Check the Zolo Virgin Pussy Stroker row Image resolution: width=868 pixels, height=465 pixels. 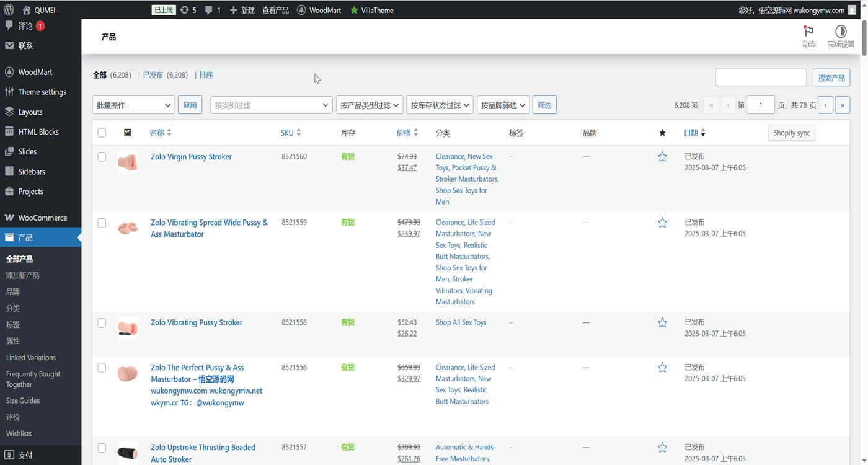pyautogui.click(x=102, y=157)
